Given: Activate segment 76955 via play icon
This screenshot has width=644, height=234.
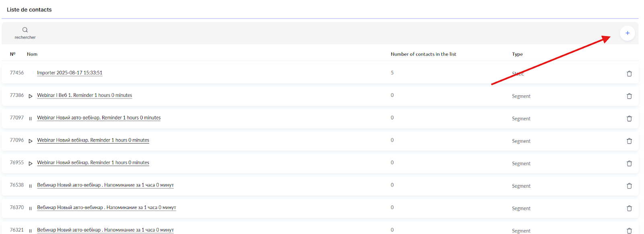Looking at the screenshot, I should click(x=31, y=164).
